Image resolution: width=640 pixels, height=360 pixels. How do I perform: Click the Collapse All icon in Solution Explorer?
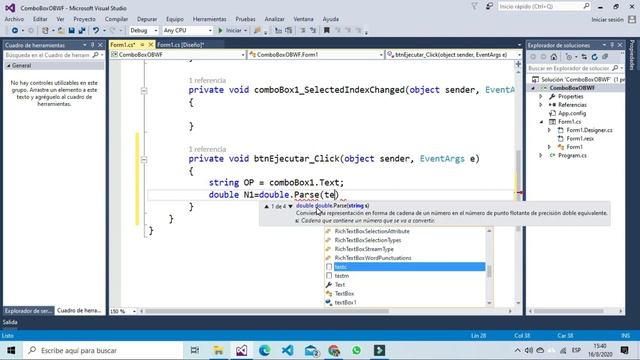605,57
